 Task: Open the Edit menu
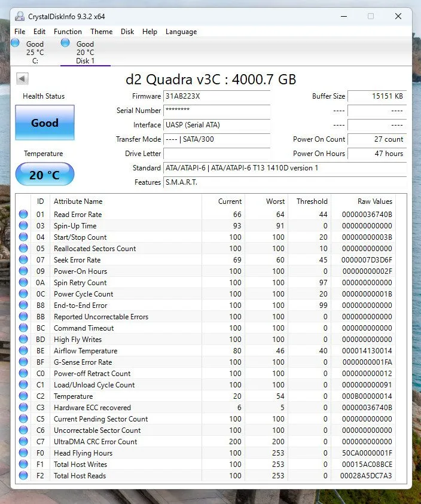coord(39,32)
